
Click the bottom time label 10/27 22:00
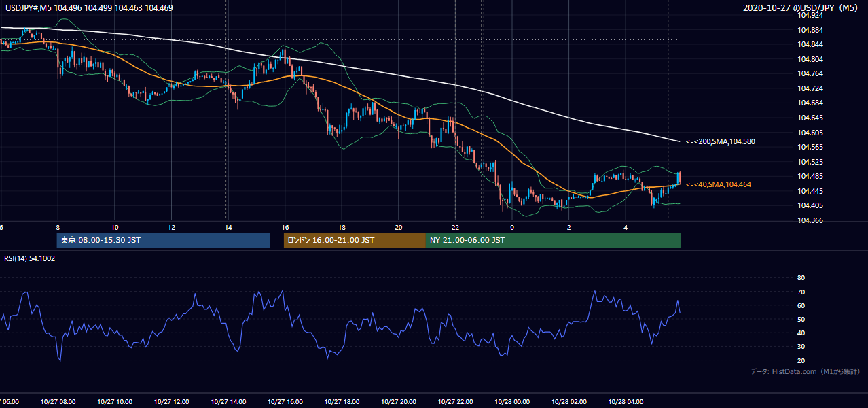[x=455, y=401]
